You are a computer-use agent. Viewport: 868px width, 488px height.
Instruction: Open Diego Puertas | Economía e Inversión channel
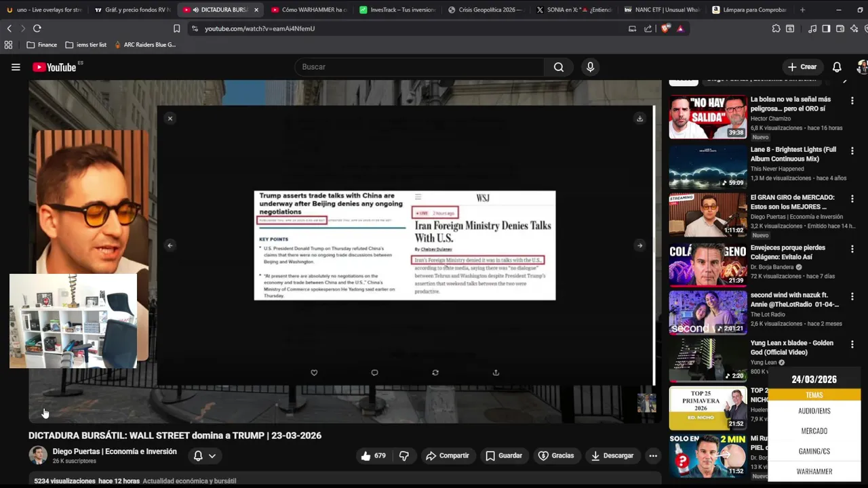(115, 451)
